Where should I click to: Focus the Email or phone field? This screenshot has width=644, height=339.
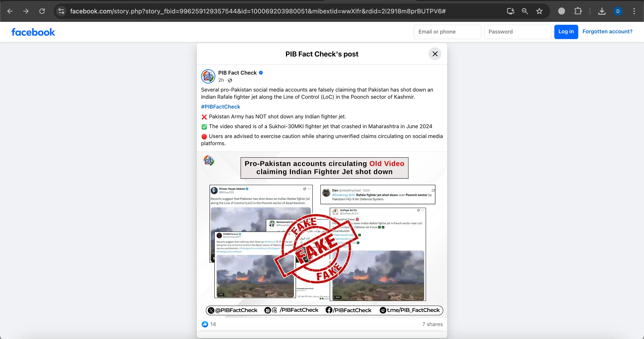447,32
